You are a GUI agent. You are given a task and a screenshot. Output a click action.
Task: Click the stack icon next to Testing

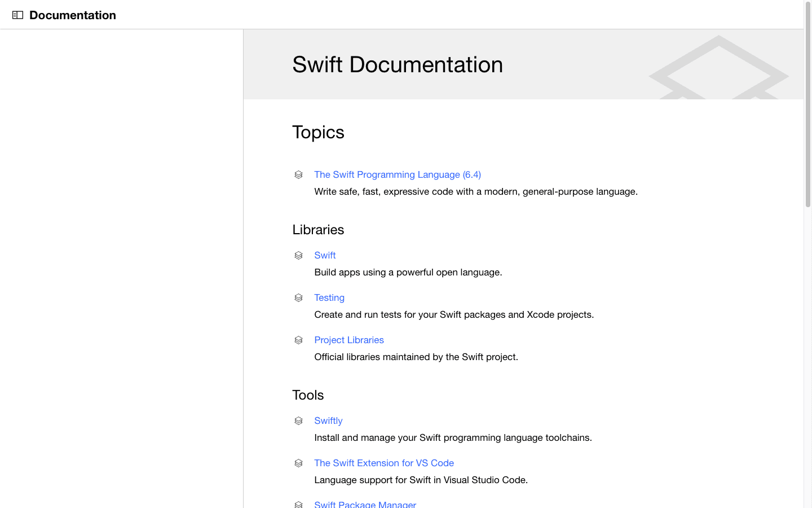(299, 298)
